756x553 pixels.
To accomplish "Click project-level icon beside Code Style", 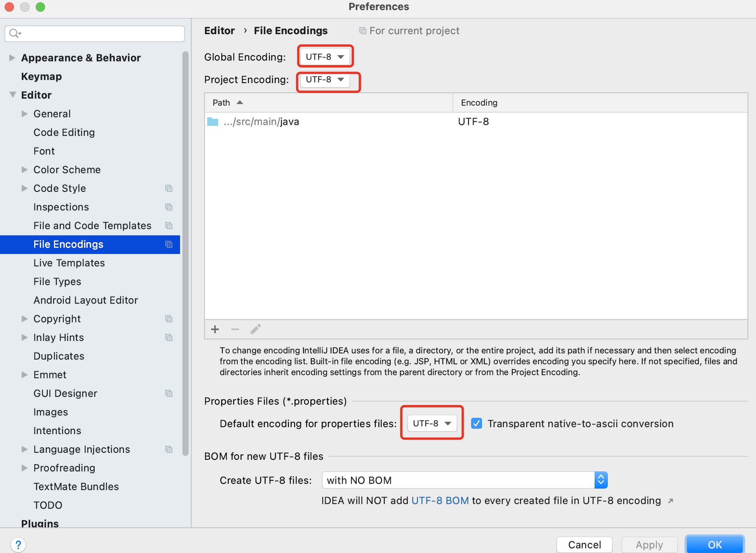I will (169, 188).
